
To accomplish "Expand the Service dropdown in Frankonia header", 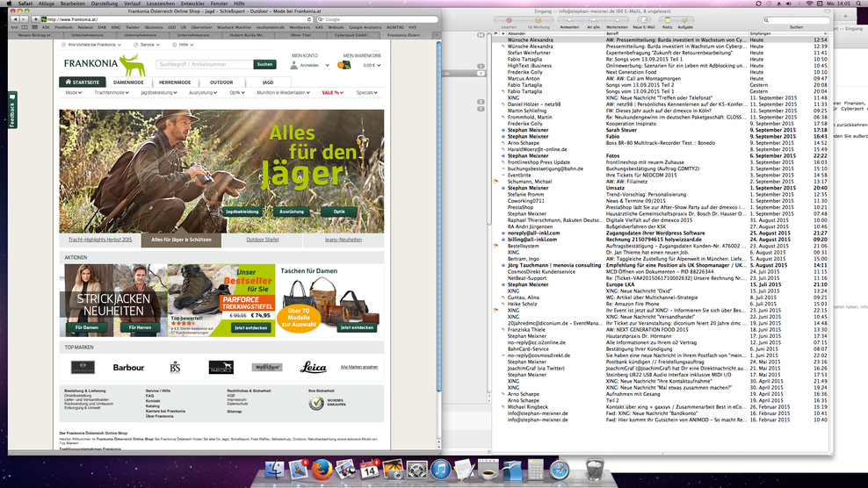I will click(x=147, y=45).
